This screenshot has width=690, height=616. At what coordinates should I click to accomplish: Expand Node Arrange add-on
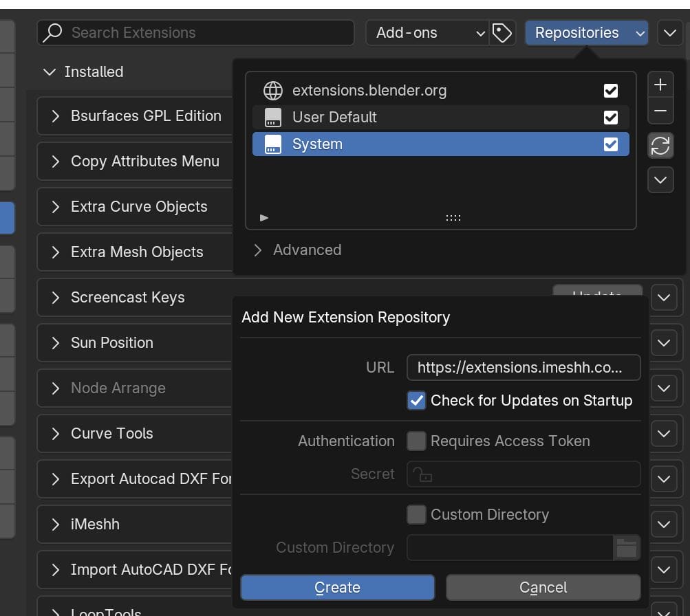tap(56, 388)
